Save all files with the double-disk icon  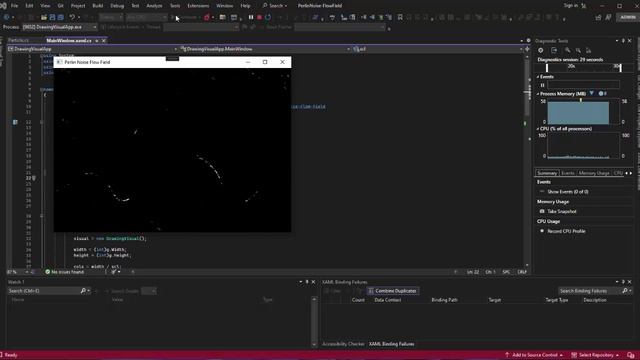[x=60, y=17]
